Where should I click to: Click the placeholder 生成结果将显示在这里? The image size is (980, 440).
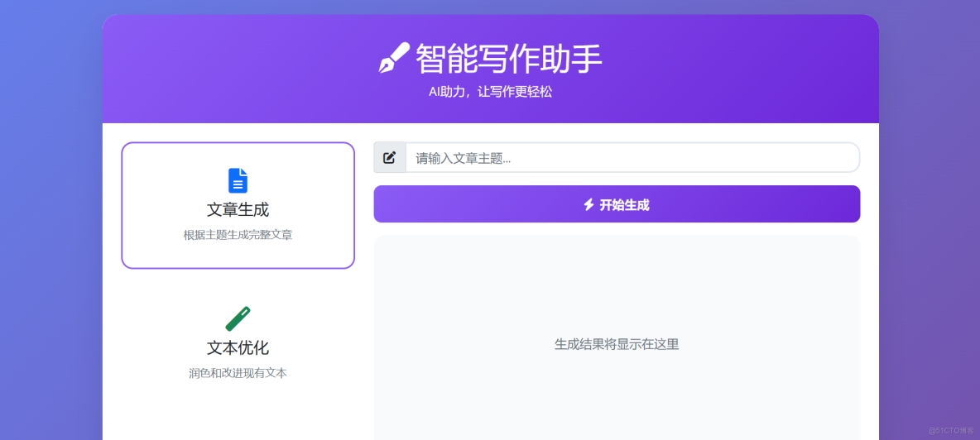tap(617, 345)
